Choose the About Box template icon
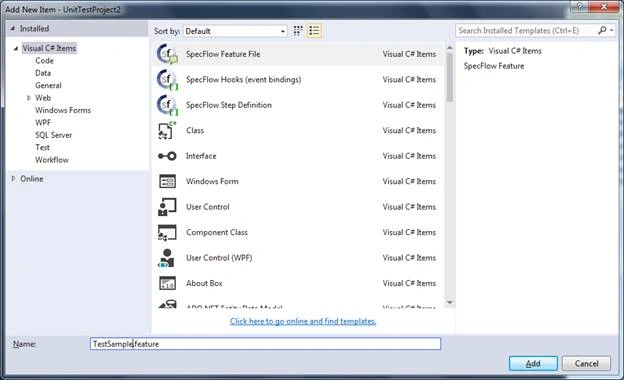 tap(167, 283)
